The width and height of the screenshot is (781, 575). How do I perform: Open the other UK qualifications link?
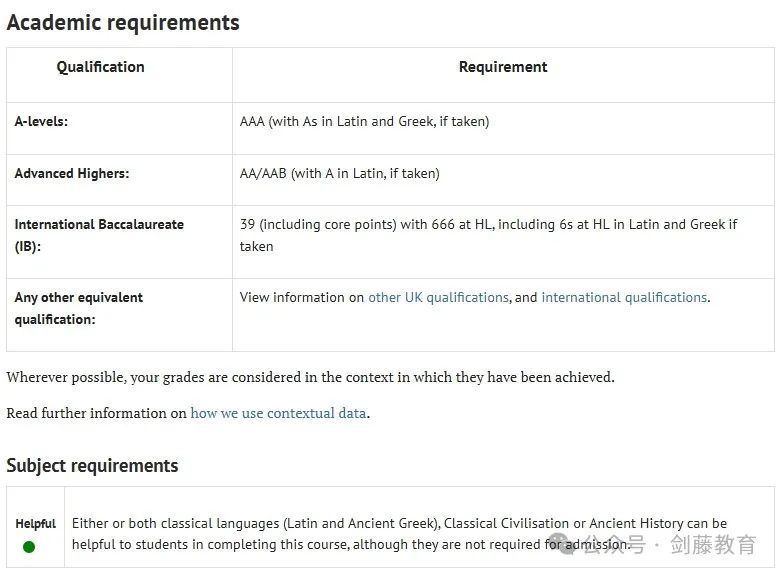438,297
